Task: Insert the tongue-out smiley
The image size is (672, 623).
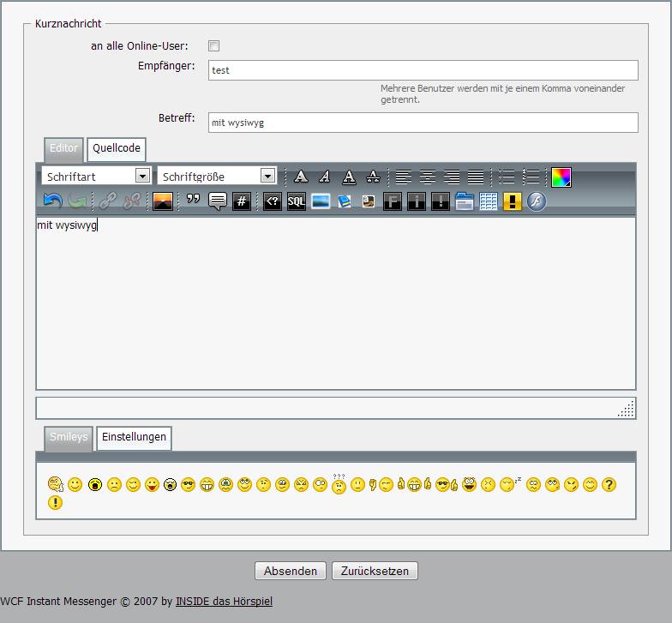Action: click(152, 485)
